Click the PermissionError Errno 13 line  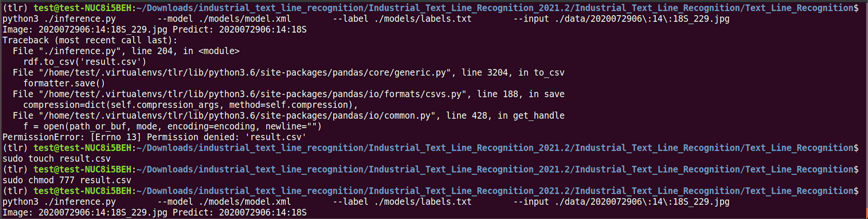point(154,137)
